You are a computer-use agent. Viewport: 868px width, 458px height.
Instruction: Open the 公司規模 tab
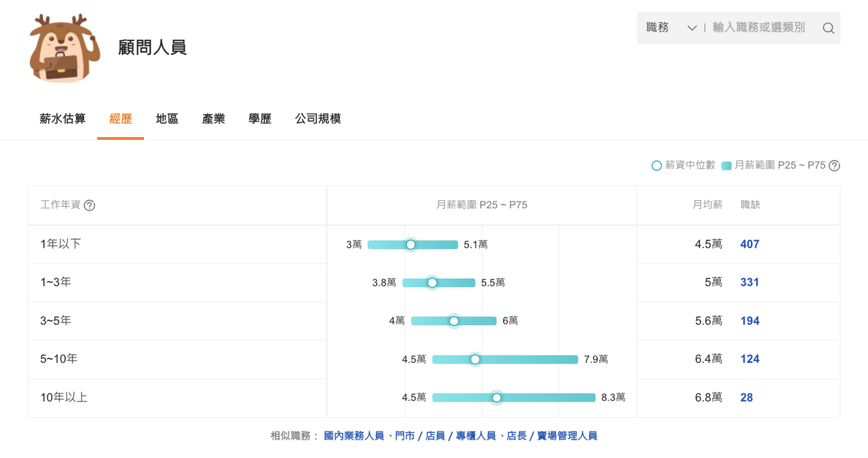click(x=318, y=119)
